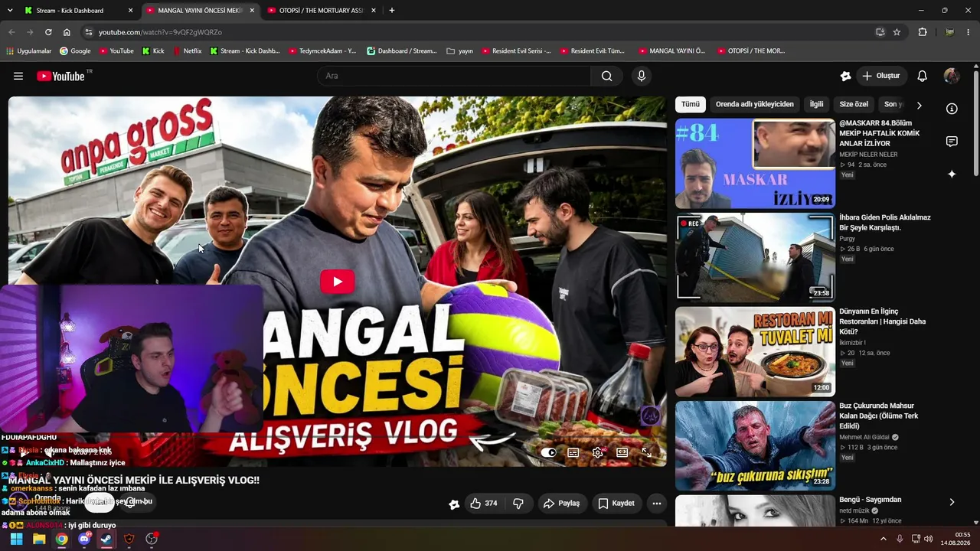Open the restaurant or toilet video thumbnail
Viewport: 980px width, 551px height.
tap(755, 352)
